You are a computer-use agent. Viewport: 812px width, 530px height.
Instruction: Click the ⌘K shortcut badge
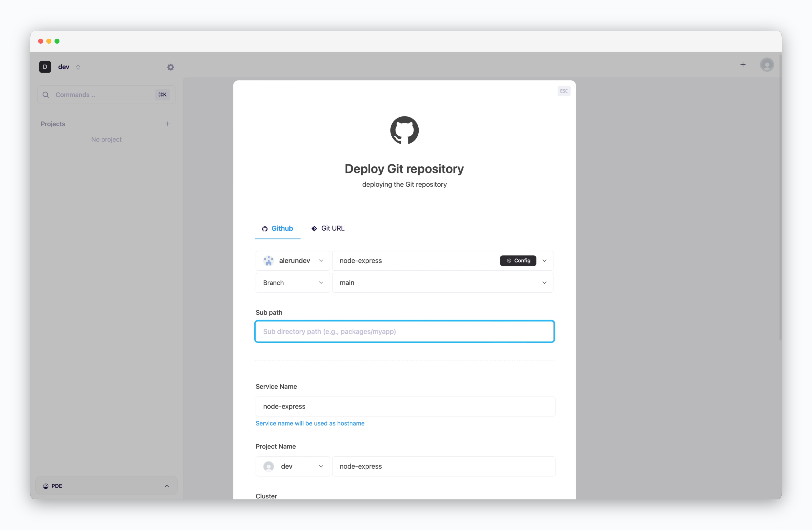click(x=162, y=94)
